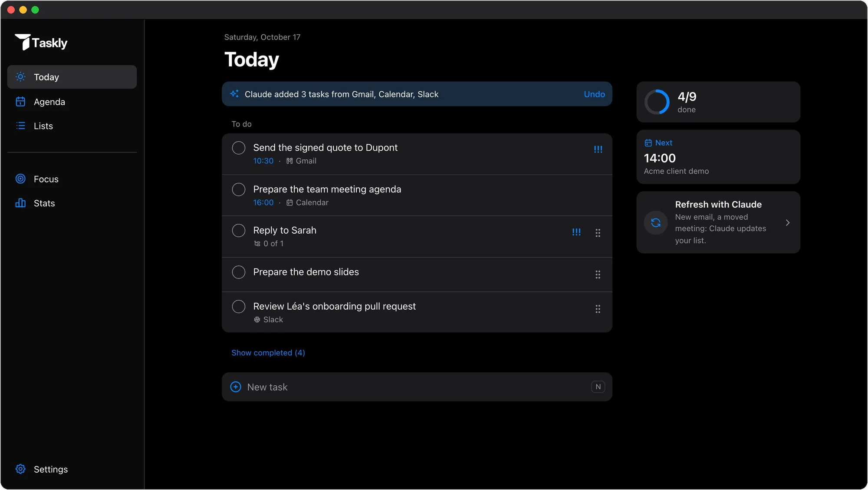Click the 16:00 time on agenda task
The height and width of the screenshot is (490, 868).
263,202
